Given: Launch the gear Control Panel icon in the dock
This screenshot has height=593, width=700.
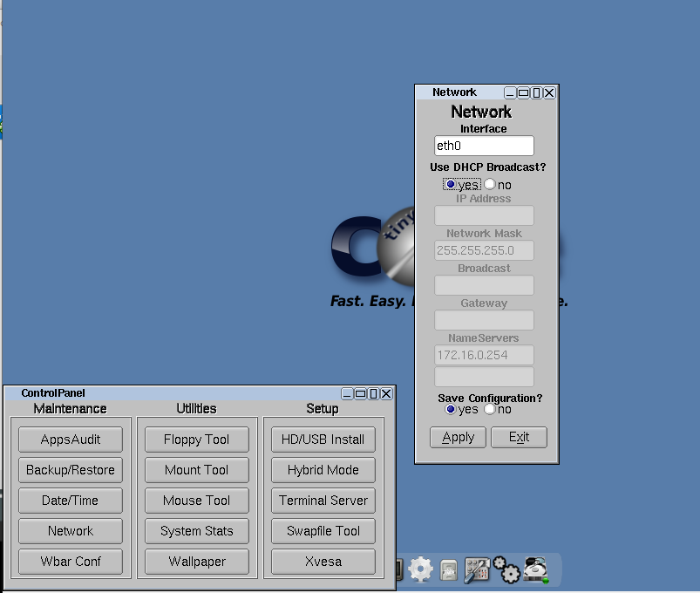Looking at the screenshot, I should tap(420, 569).
